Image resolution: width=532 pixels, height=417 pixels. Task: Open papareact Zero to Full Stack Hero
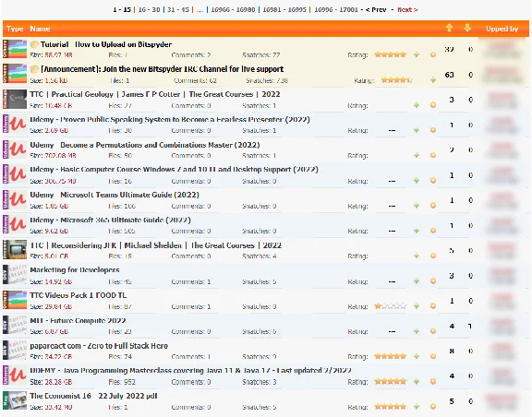[99, 346]
